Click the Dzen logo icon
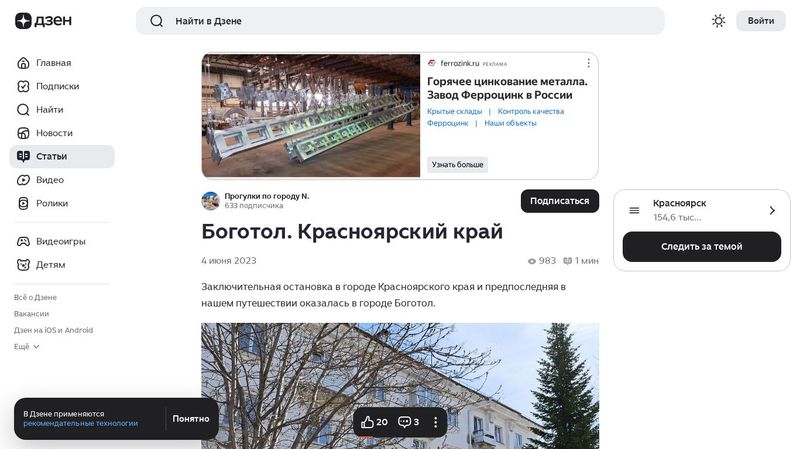This screenshot has width=800, height=449. click(23, 21)
